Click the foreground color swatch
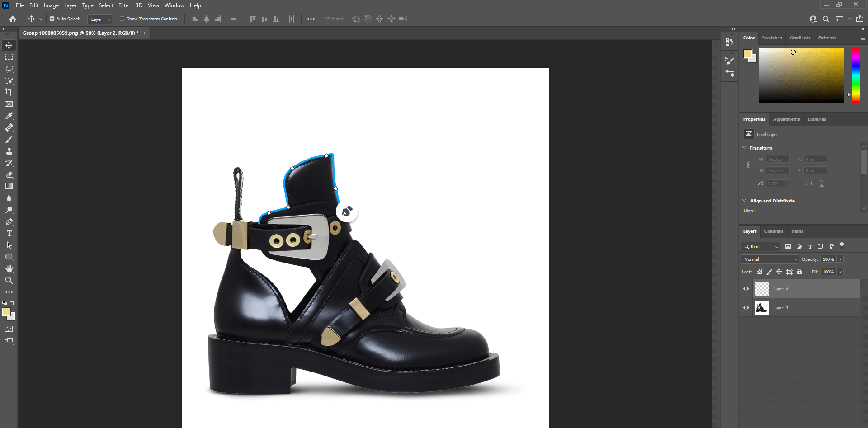Viewport: 868px width, 428px height. tap(7, 312)
